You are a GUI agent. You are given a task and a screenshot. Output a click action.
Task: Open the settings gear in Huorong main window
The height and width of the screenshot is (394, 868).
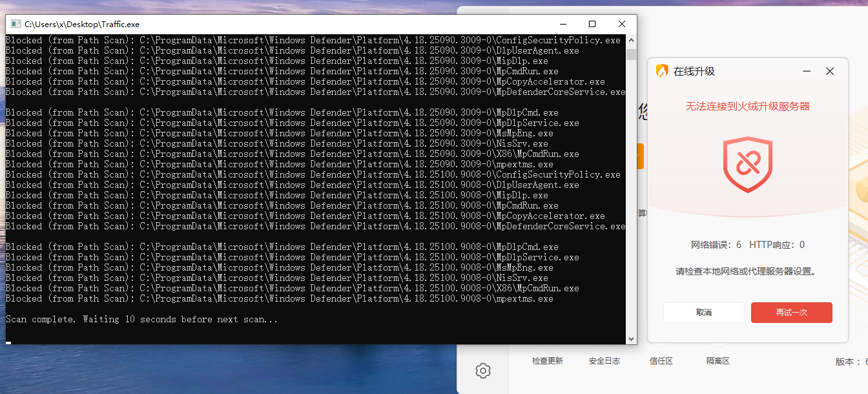[482, 370]
